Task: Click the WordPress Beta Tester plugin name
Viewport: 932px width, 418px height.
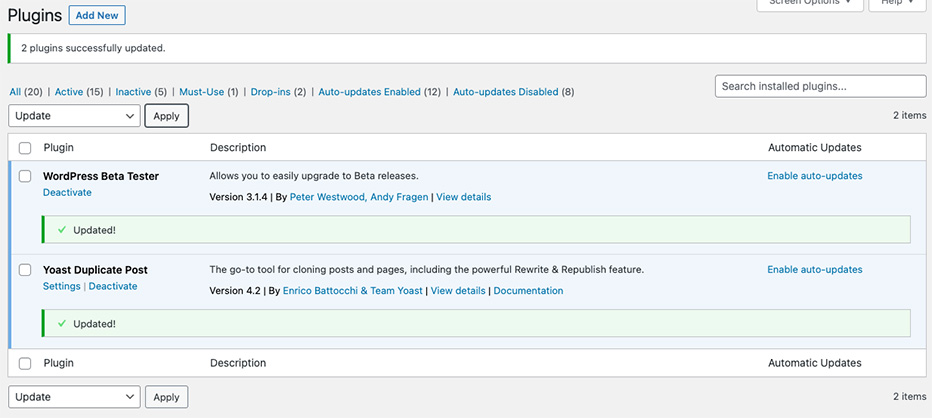Action: pyautogui.click(x=101, y=177)
